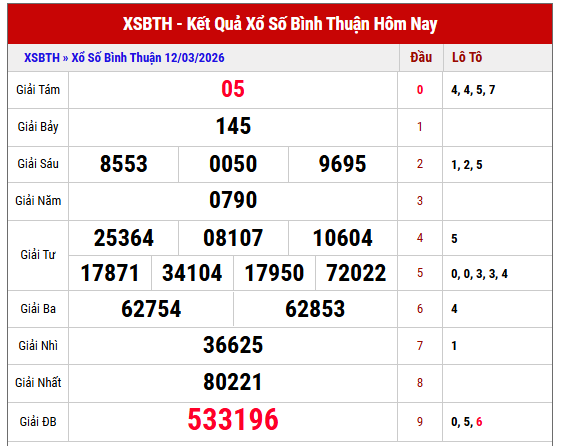This screenshot has height=446, width=561.
Task: Click Đầu digit 8
Action: [420, 383]
